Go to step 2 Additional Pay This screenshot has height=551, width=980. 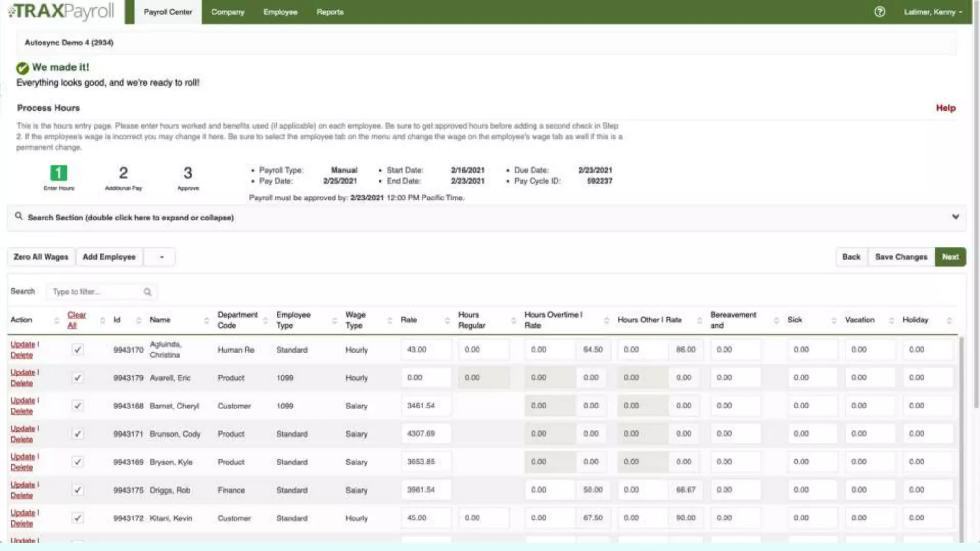tap(123, 173)
